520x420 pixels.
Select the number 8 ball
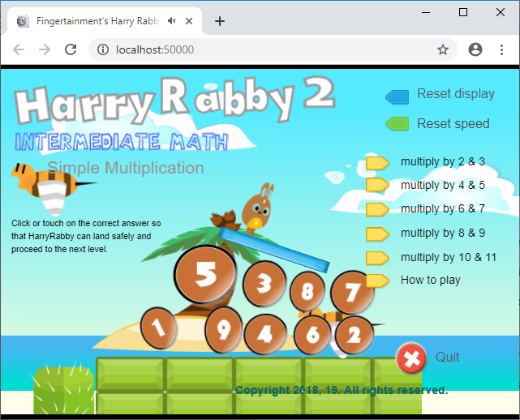click(x=307, y=291)
